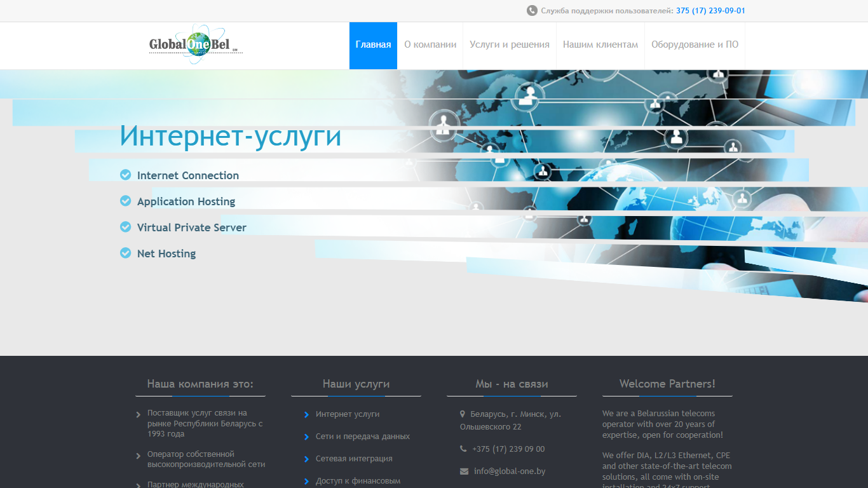Click the Наша компания это: footer heading
Viewport: 868px width, 488px height.
pos(200,384)
